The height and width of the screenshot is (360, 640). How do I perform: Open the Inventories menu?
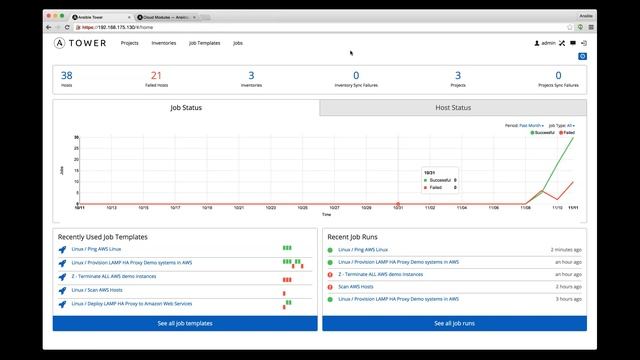coord(164,43)
